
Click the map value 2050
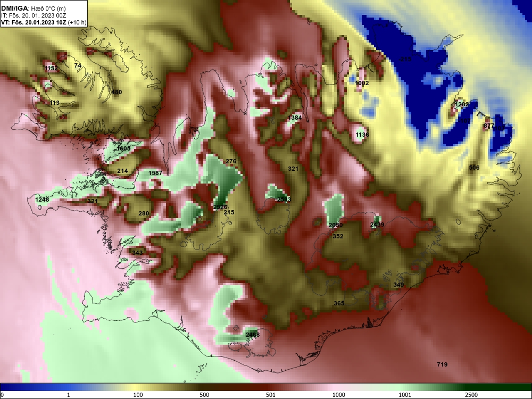click(x=336, y=225)
